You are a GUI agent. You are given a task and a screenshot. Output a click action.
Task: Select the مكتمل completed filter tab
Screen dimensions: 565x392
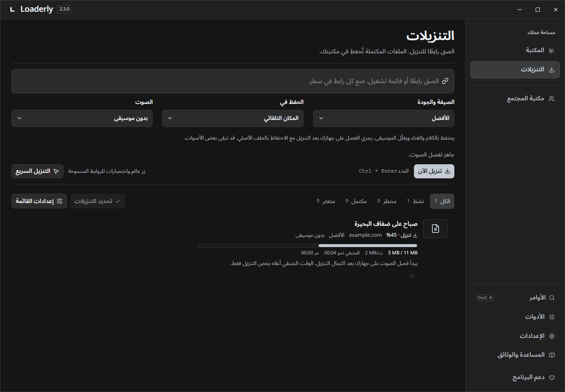356,201
